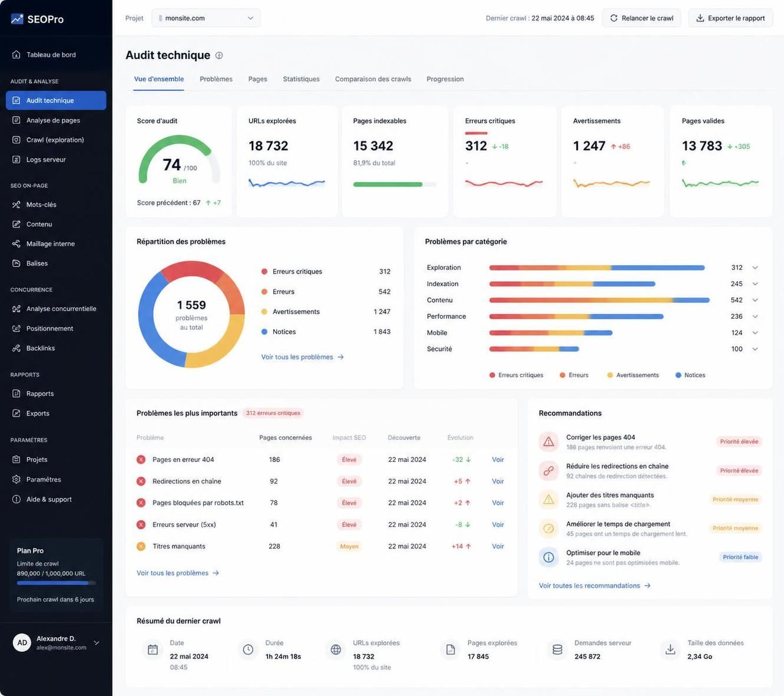784x696 pixels.
Task: Click Exporter le rapport button
Action: pos(730,18)
